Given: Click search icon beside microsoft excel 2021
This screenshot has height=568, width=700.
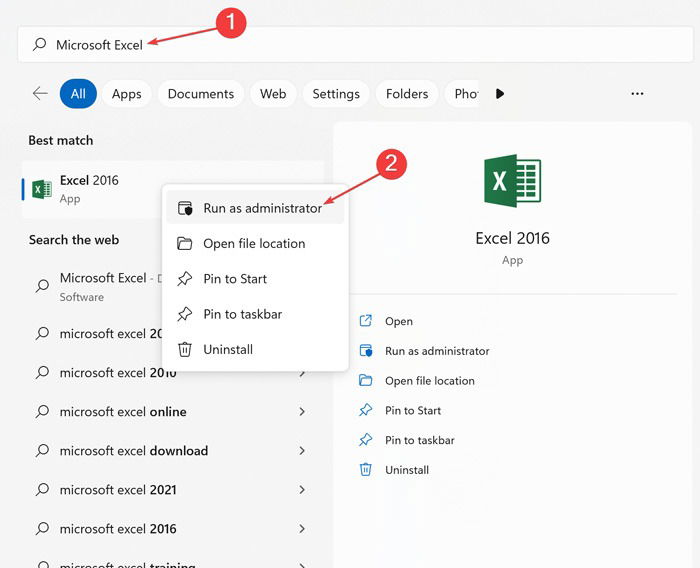Looking at the screenshot, I should 42,489.
